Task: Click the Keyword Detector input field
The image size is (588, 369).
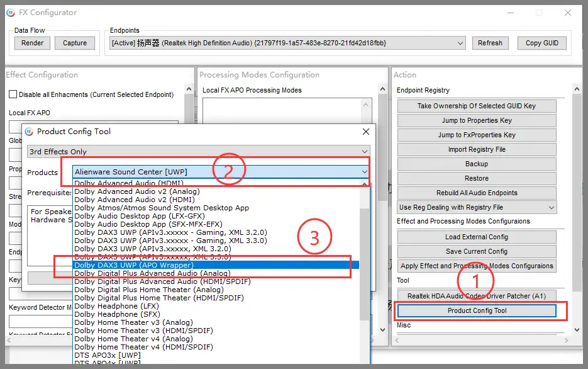Action: 40,321
